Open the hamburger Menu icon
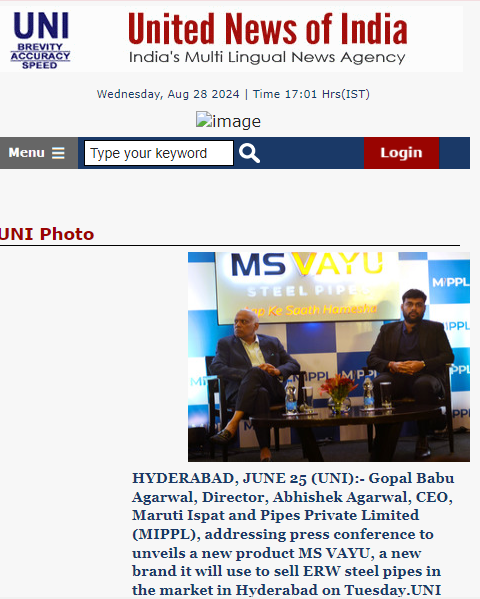The image size is (480, 599). [x=58, y=153]
